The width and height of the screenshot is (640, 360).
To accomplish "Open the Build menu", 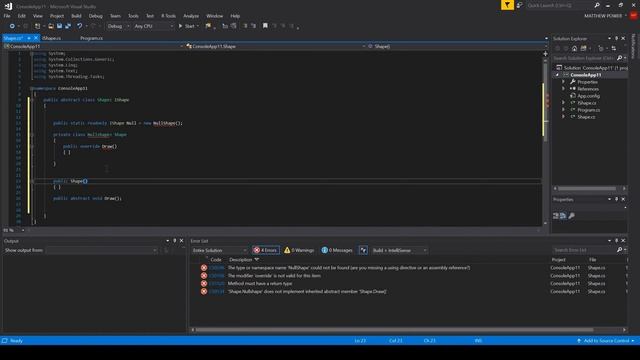I will (76, 16).
